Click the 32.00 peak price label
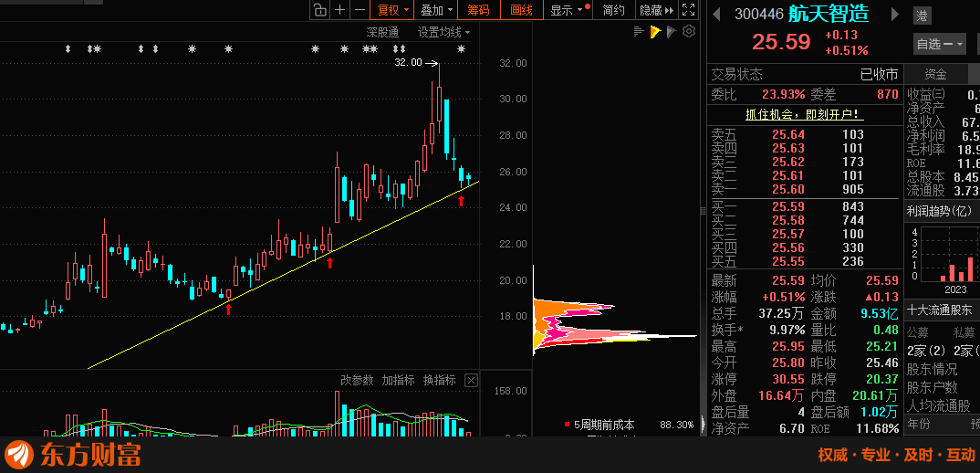 click(409, 63)
